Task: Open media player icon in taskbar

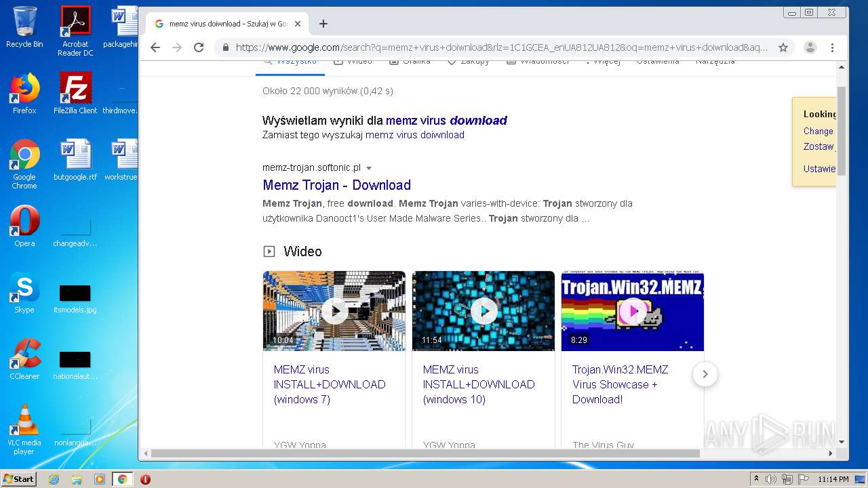Action: tap(100, 479)
